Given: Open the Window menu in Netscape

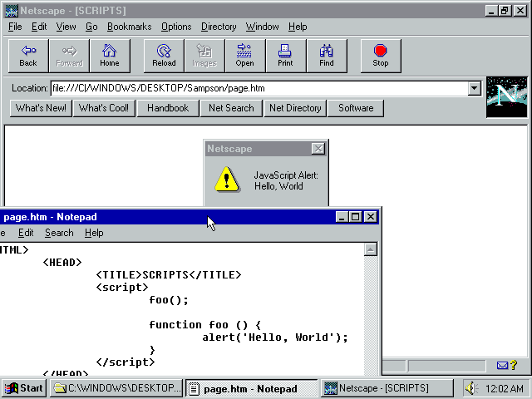Looking at the screenshot, I should pyautogui.click(x=263, y=27).
